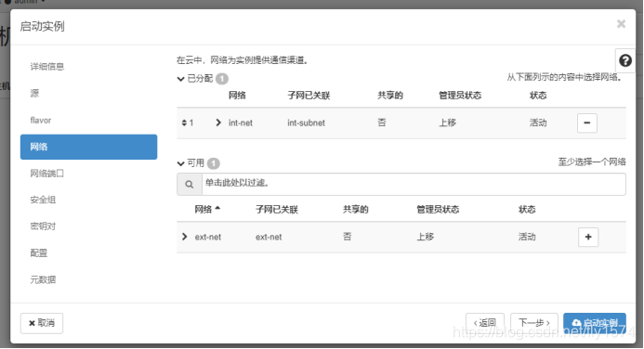Click the ext-net network name
The image size is (644, 349).
tap(208, 237)
